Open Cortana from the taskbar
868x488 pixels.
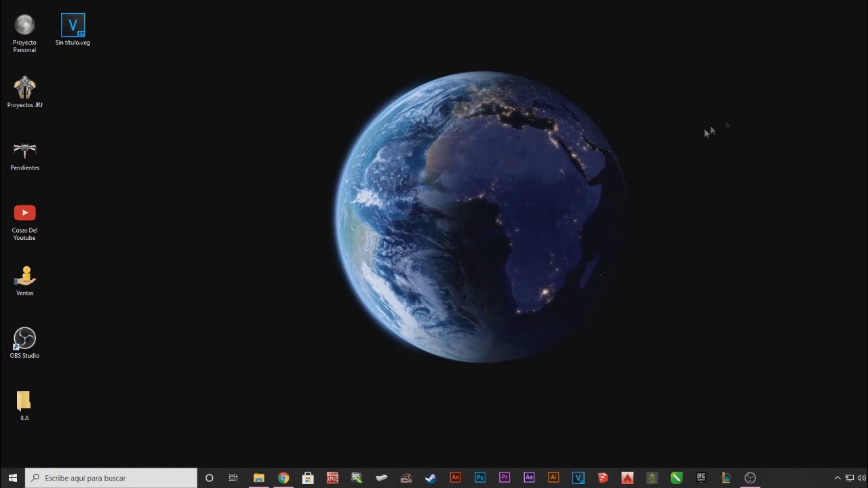click(x=209, y=478)
